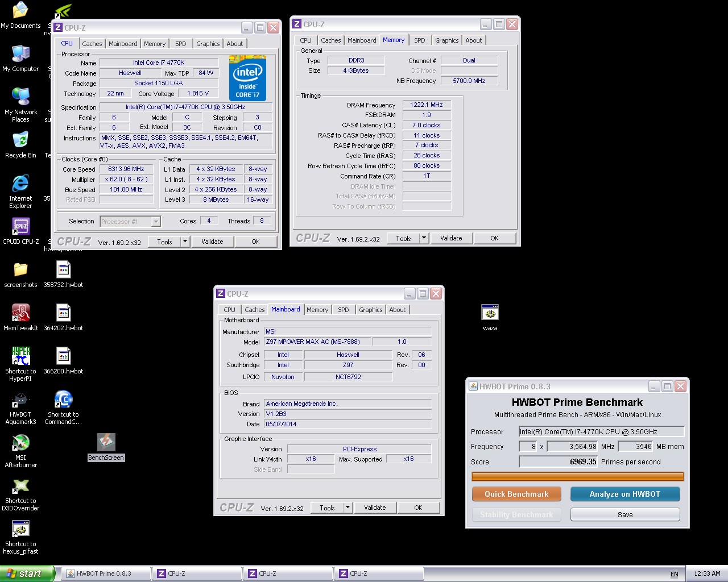
Task: Click the Intel Core i7 logo
Action: click(x=247, y=78)
